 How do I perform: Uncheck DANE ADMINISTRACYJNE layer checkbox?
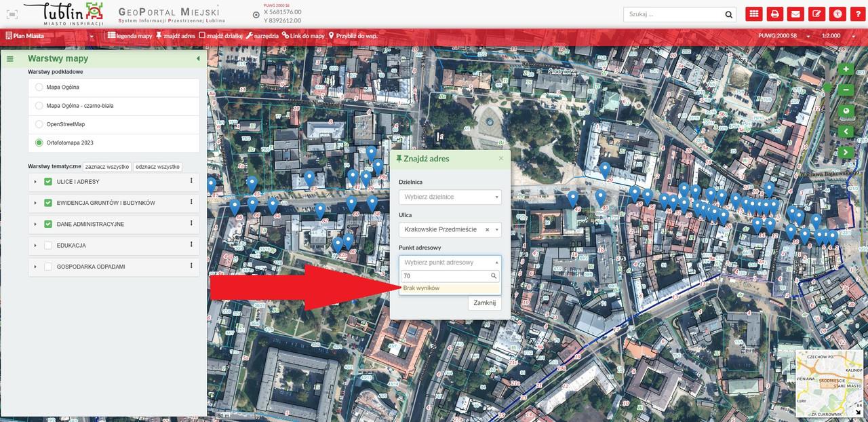[48, 224]
